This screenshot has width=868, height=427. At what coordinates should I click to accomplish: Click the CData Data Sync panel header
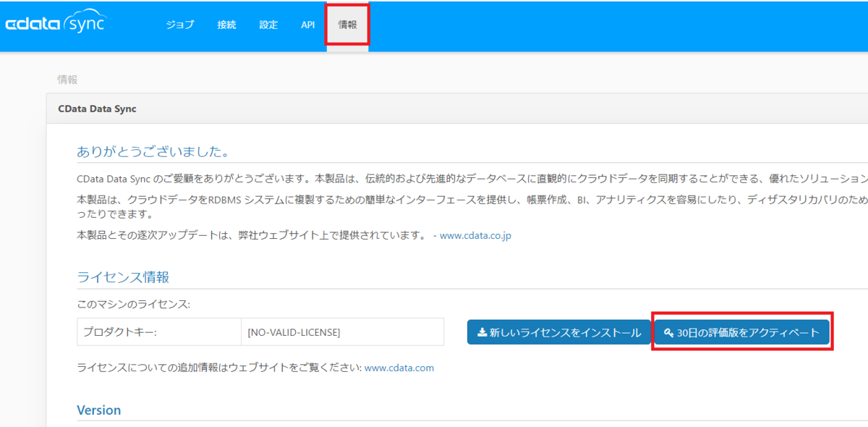(457, 109)
